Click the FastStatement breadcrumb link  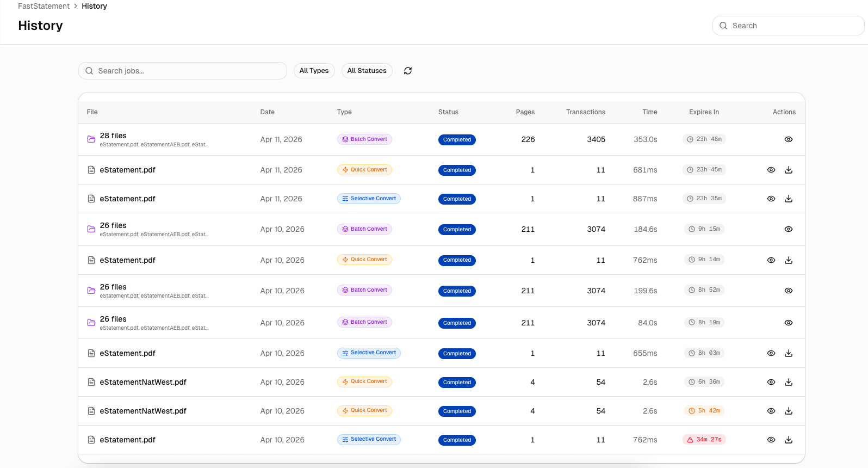coord(44,6)
